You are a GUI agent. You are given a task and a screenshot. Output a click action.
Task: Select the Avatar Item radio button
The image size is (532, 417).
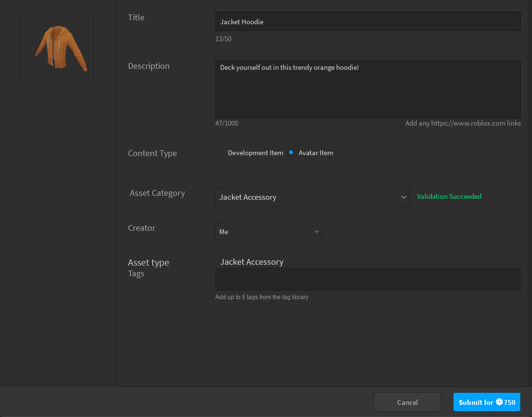291,153
